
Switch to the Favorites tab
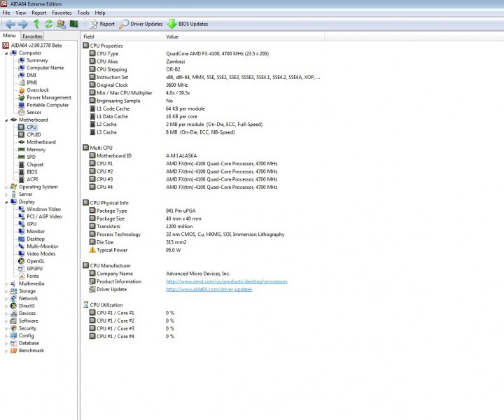(32, 36)
